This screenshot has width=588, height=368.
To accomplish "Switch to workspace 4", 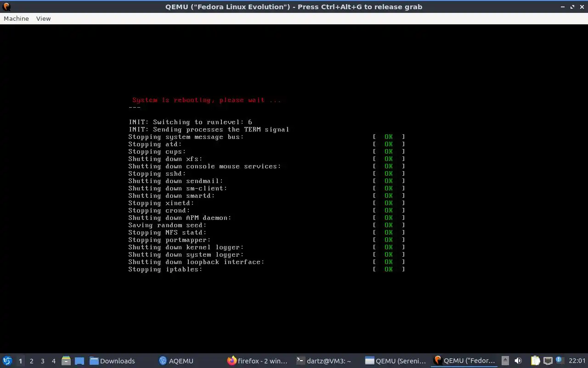I will click(x=53, y=361).
